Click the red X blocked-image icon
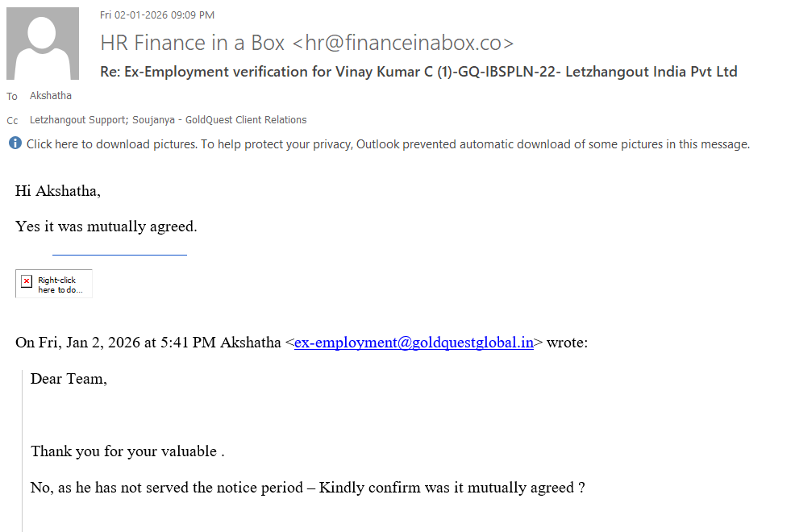Viewport: 795px width, 532px height. (27, 281)
